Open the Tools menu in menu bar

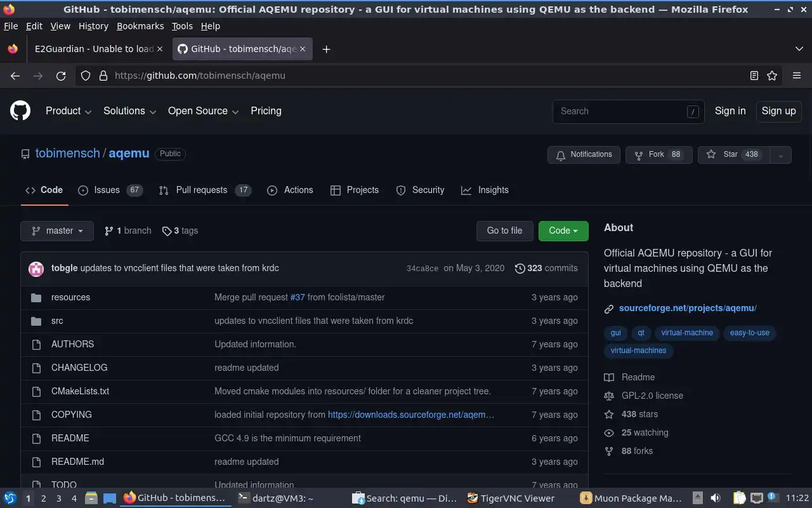point(182,26)
